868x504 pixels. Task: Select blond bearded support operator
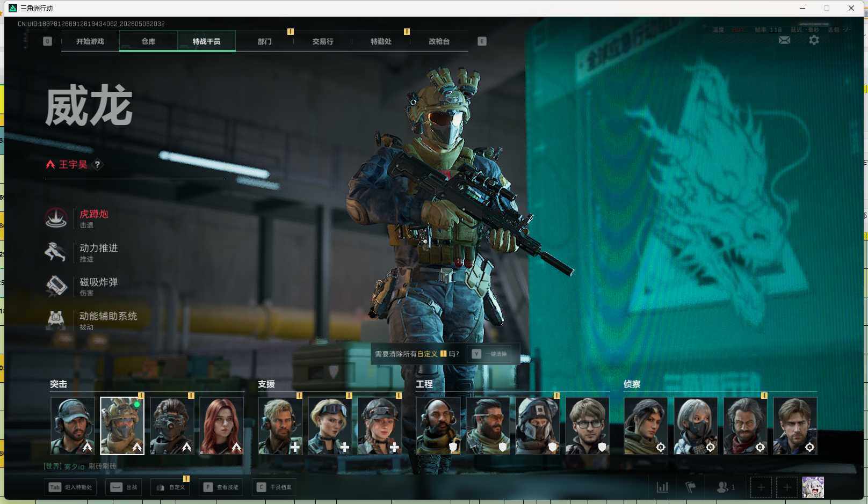280,426
